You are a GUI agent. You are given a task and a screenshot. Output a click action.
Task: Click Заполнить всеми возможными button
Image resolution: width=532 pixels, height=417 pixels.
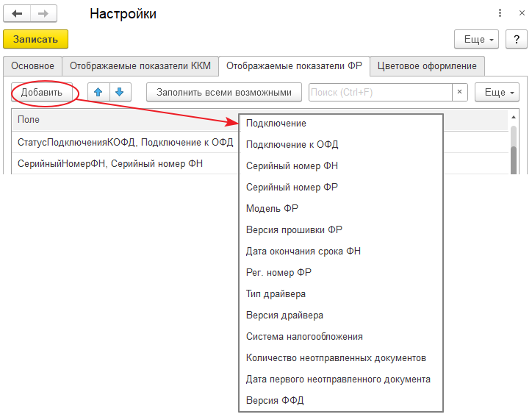[x=224, y=92]
